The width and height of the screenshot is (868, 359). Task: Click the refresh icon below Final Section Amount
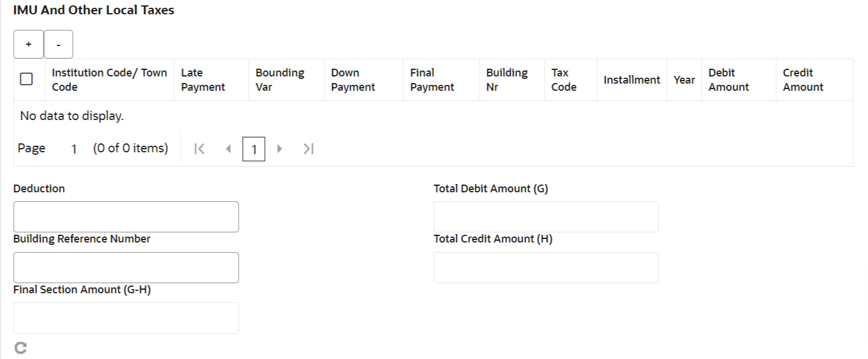[20, 348]
